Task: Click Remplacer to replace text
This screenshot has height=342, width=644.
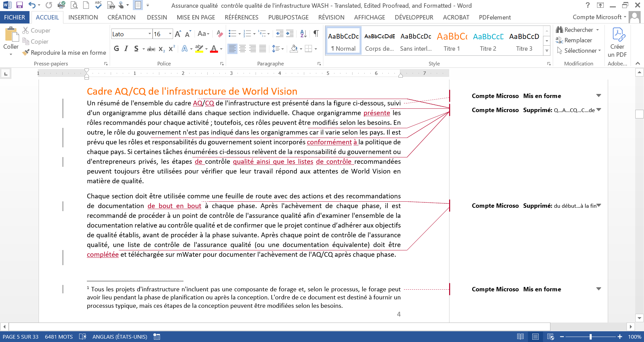Action: [574, 40]
